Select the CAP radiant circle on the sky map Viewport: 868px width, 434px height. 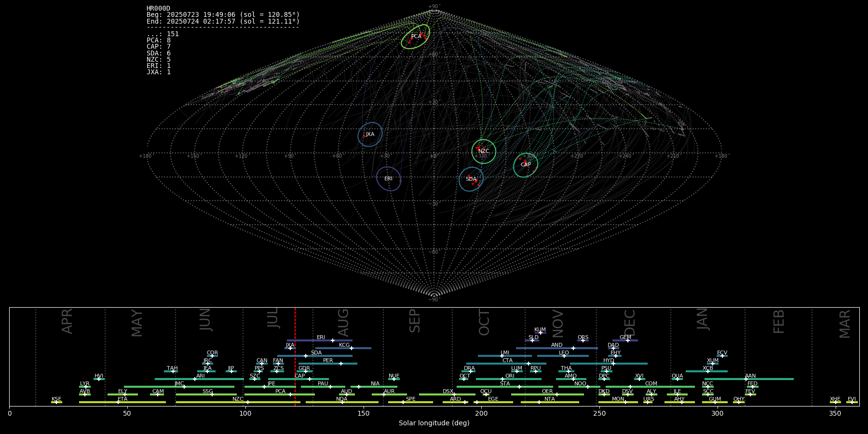pos(526,165)
